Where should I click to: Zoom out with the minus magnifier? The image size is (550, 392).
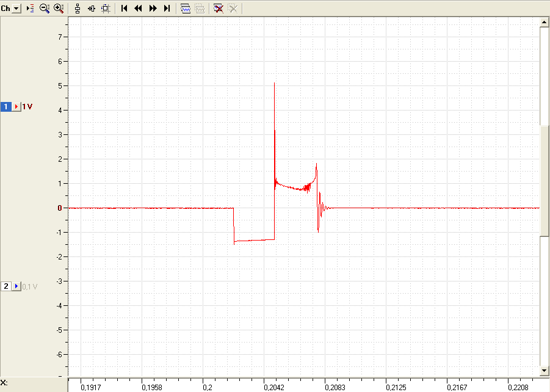(45, 9)
